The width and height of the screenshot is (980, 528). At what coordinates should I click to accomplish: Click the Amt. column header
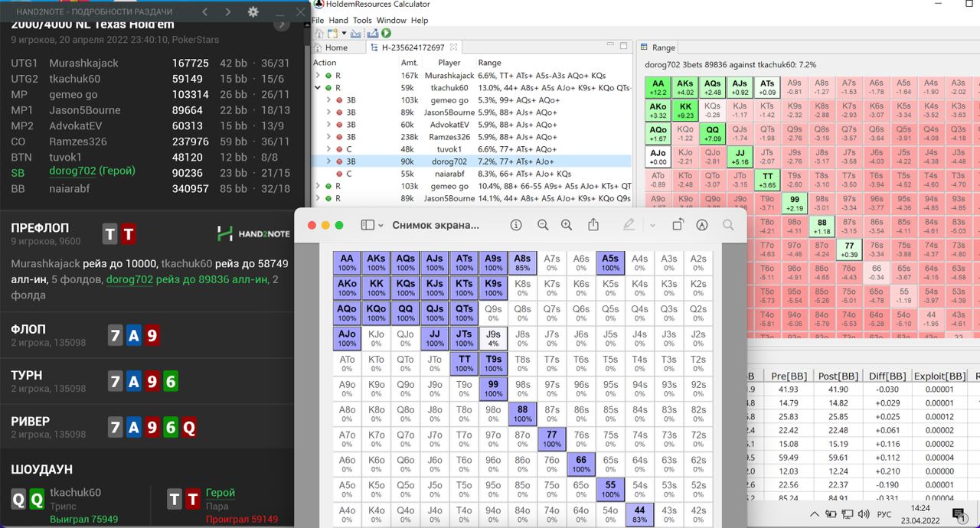pyautogui.click(x=410, y=63)
